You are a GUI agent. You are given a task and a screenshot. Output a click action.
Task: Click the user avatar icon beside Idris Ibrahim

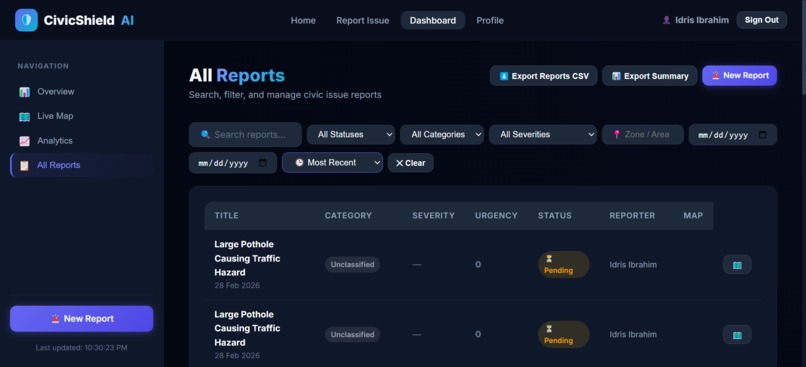[666, 21]
